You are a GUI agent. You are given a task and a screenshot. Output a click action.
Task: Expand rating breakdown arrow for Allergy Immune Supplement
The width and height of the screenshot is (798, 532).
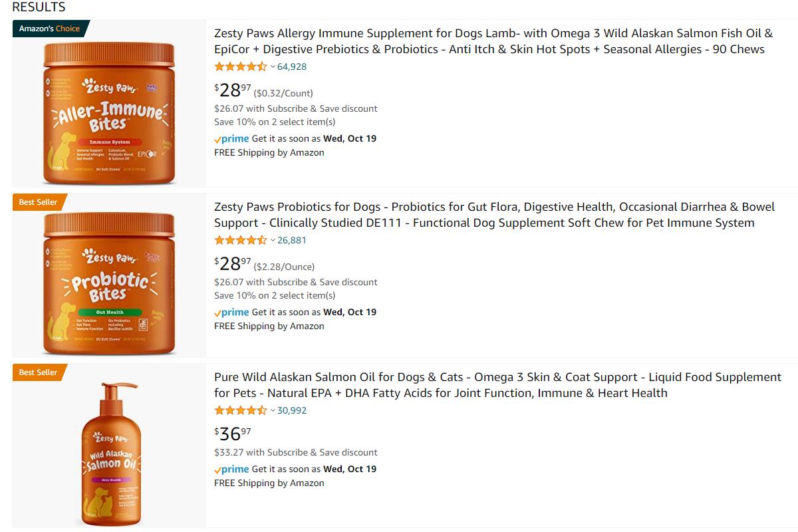pos(273,66)
